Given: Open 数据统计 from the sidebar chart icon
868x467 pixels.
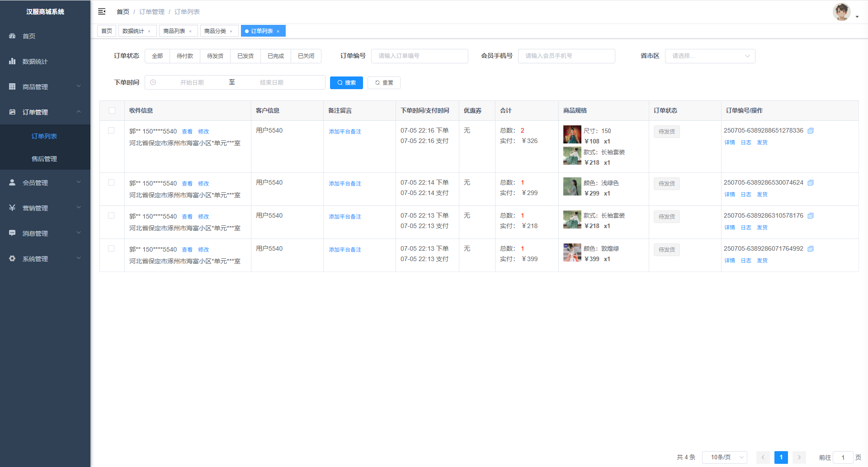Looking at the screenshot, I should click(12, 61).
